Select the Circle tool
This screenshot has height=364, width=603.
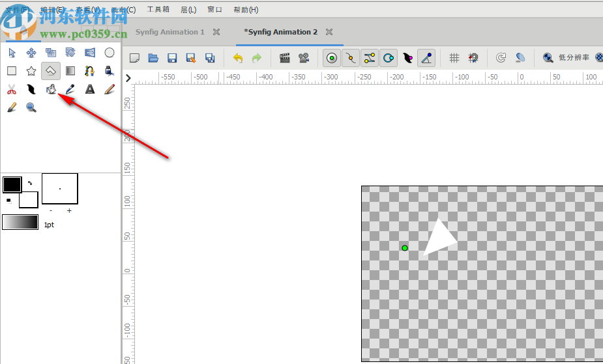[x=110, y=53]
